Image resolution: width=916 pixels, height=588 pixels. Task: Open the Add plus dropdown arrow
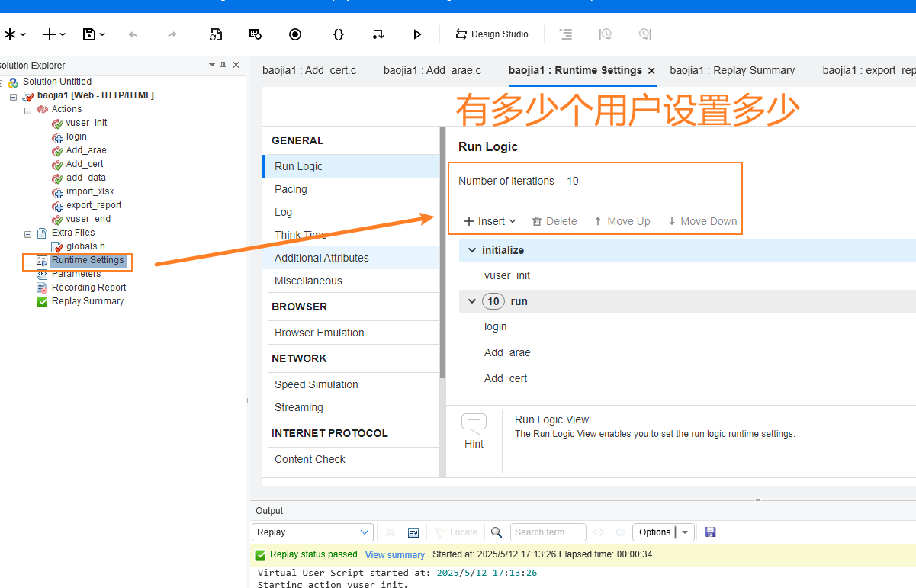[63, 34]
